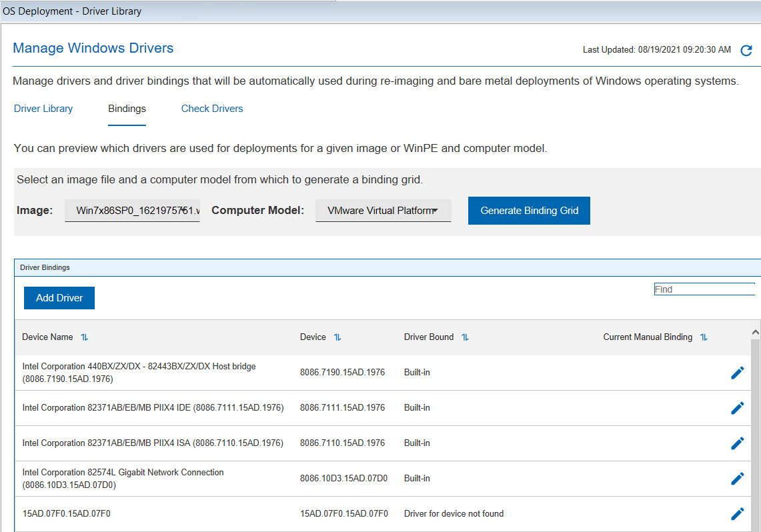The image size is (761, 532).
Task: Edit binding for 15AD.07F0 device row
Action: (x=737, y=514)
